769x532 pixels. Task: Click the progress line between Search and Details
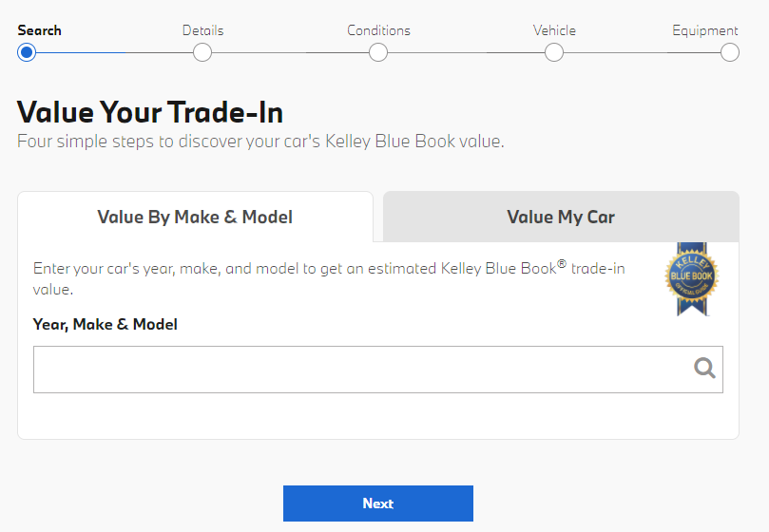pyautogui.click(x=114, y=52)
